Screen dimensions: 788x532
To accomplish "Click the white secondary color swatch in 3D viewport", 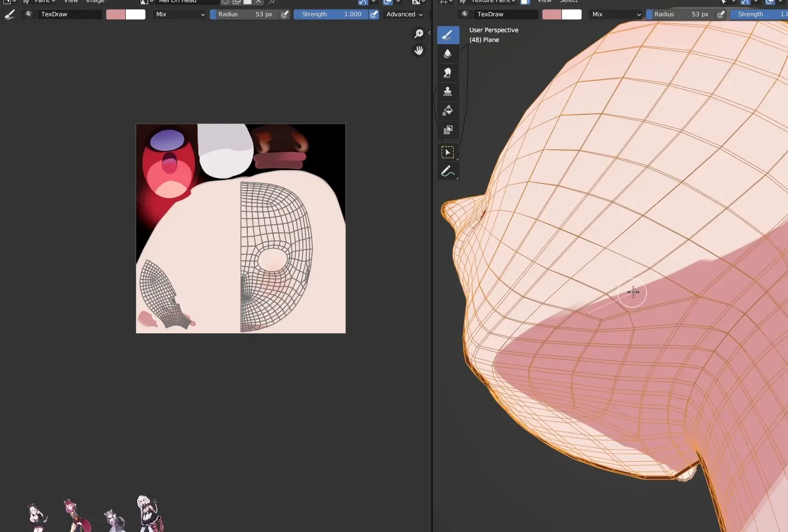I will click(x=572, y=15).
